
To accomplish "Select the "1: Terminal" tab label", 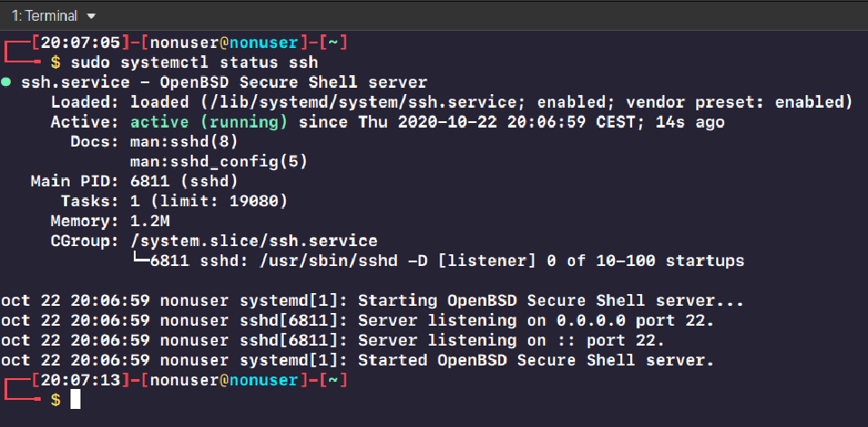I will click(x=44, y=16).
